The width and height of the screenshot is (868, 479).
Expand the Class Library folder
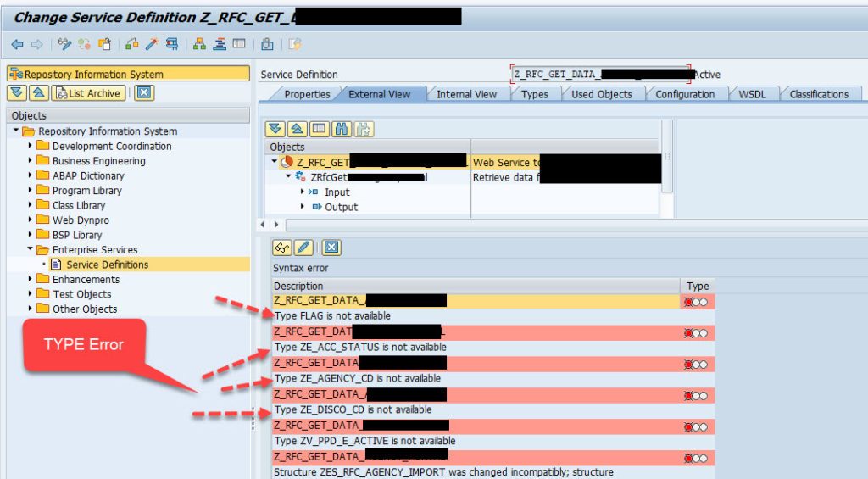(x=30, y=205)
